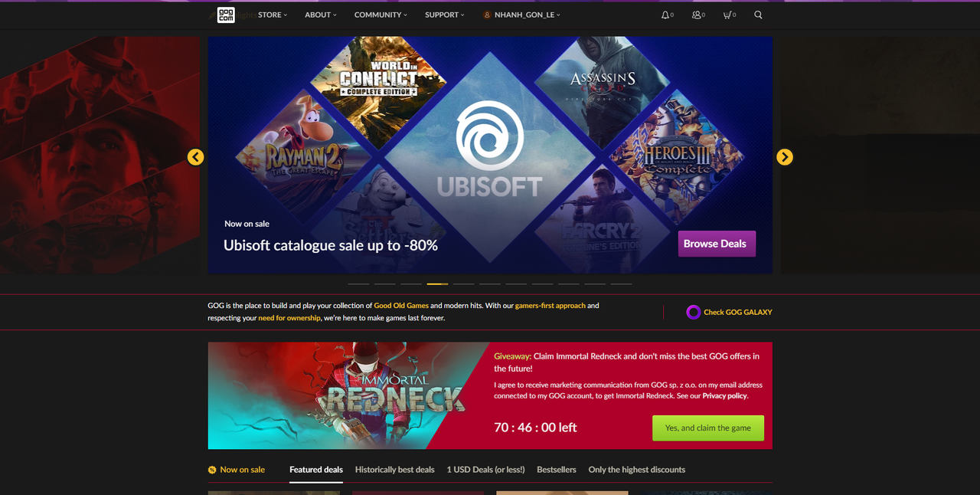Click the GOG.com logo icon
The image size is (980, 495).
(x=226, y=15)
